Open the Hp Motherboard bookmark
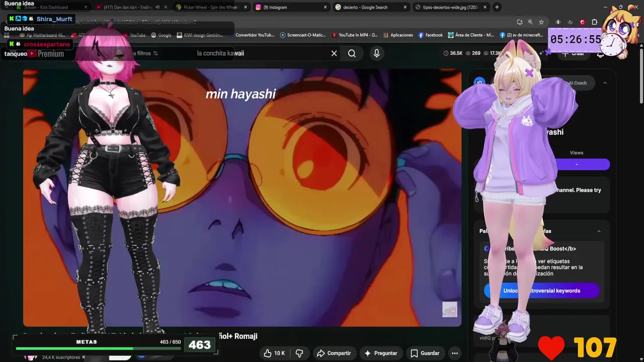 [42, 35]
